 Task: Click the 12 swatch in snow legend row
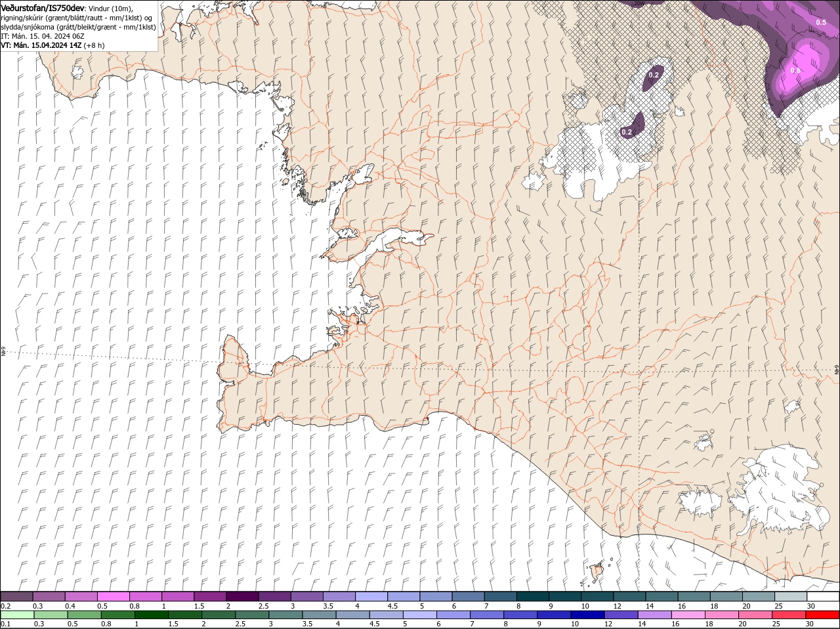point(630,596)
